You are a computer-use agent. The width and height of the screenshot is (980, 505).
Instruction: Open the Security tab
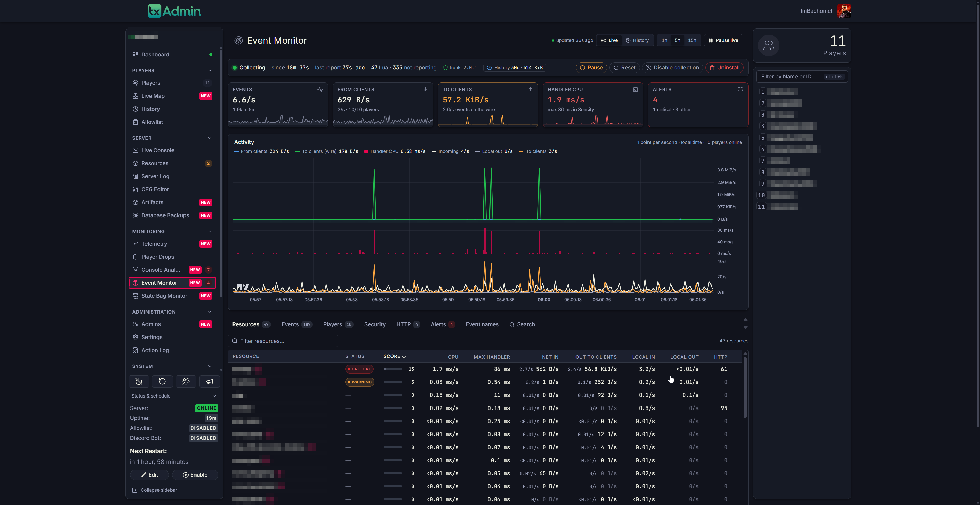tap(375, 324)
